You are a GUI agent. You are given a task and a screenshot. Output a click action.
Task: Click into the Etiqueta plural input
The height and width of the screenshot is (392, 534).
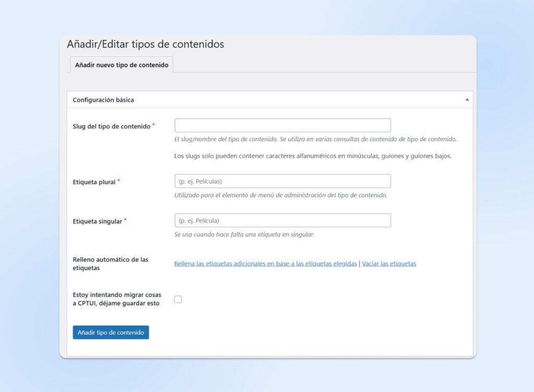283,181
